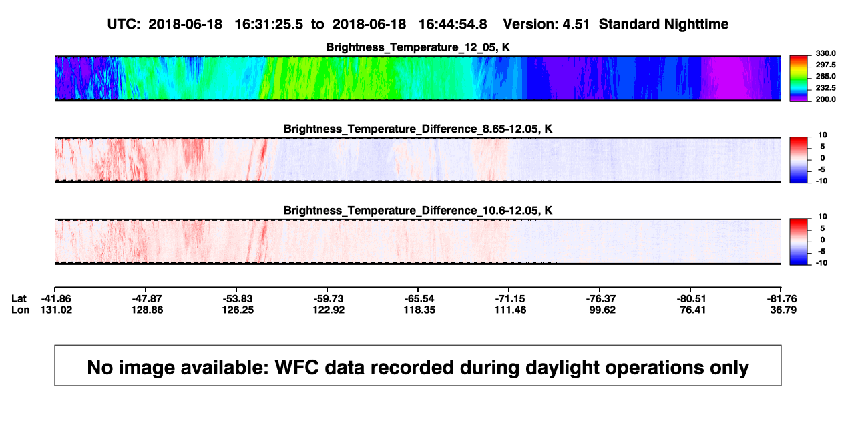868x445 pixels.
Task: Click the 'No image available' WFC message box
Action: pyautogui.click(x=417, y=365)
